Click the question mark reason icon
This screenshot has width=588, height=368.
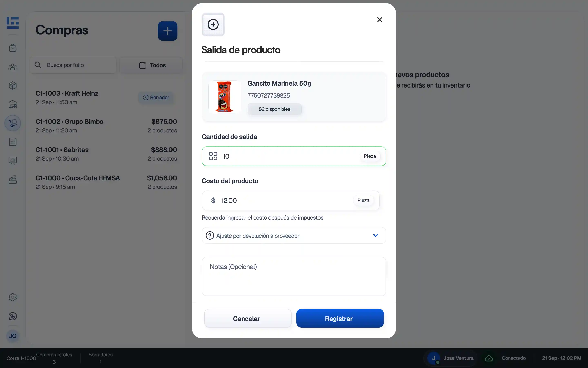[x=210, y=236]
